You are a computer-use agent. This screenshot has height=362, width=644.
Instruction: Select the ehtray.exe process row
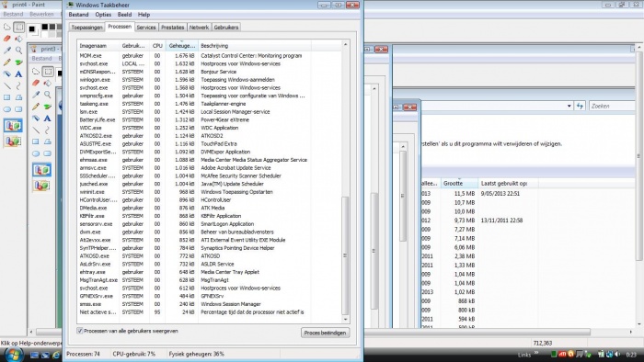pyautogui.click(x=209, y=272)
